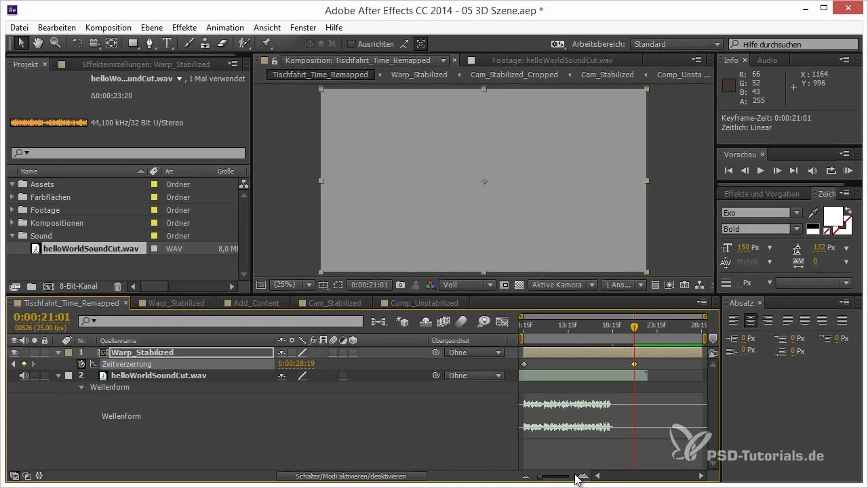Toggle stopwatch for Zeitverzerrung property
868x488 pixels.
[81, 364]
